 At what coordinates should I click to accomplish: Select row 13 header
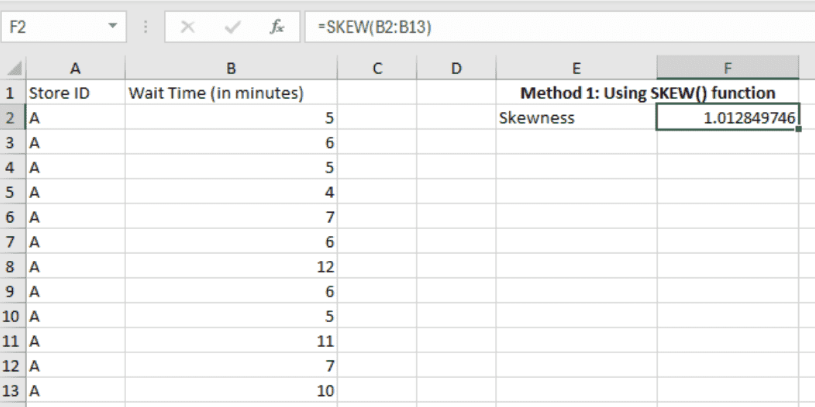pyautogui.click(x=12, y=391)
